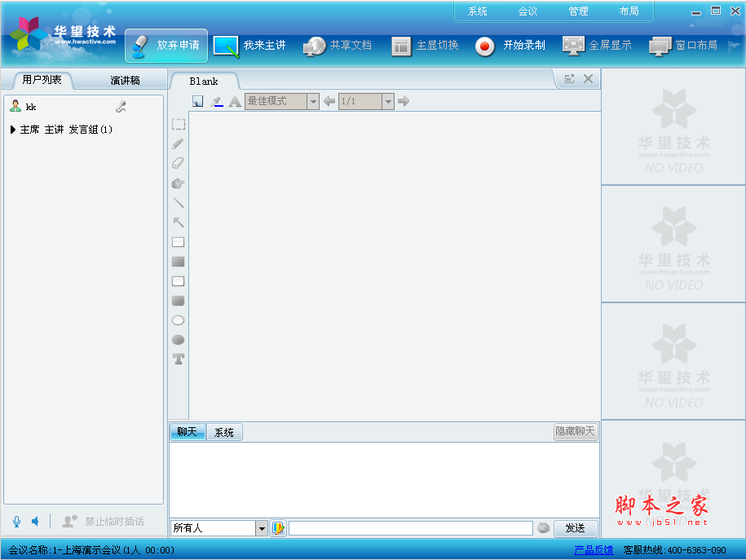The width and height of the screenshot is (746, 560).
Task: Open the 产品反馈 link
Action: [x=594, y=550]
